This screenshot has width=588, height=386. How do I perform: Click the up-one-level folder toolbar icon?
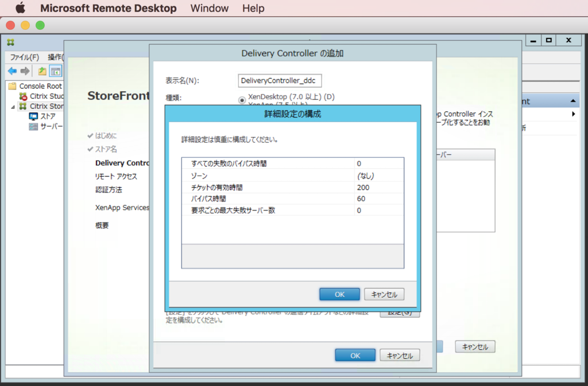42,71
